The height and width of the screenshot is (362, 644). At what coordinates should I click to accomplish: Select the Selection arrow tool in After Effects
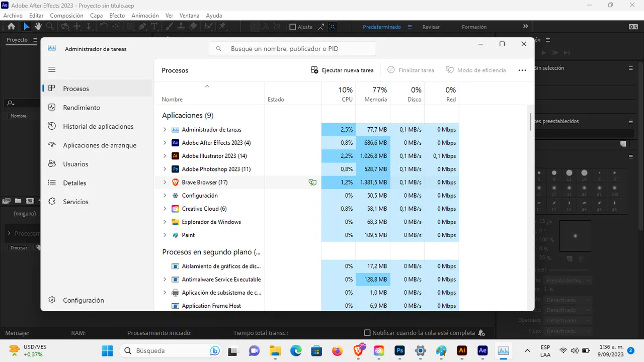coord(27,27)
